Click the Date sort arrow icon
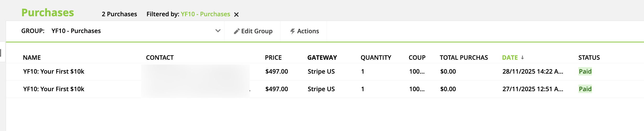Viewport: 644px width, 131px height. coord(522,58)
